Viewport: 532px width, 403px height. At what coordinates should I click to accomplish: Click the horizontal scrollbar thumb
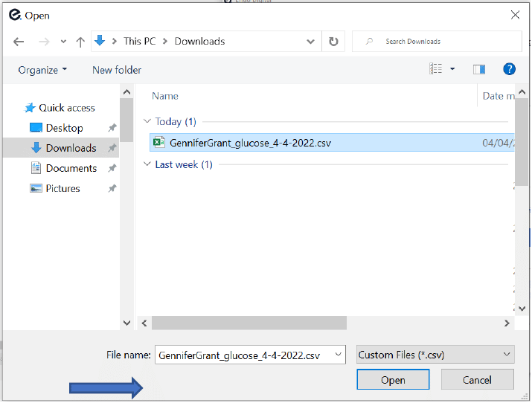(249, 323)
